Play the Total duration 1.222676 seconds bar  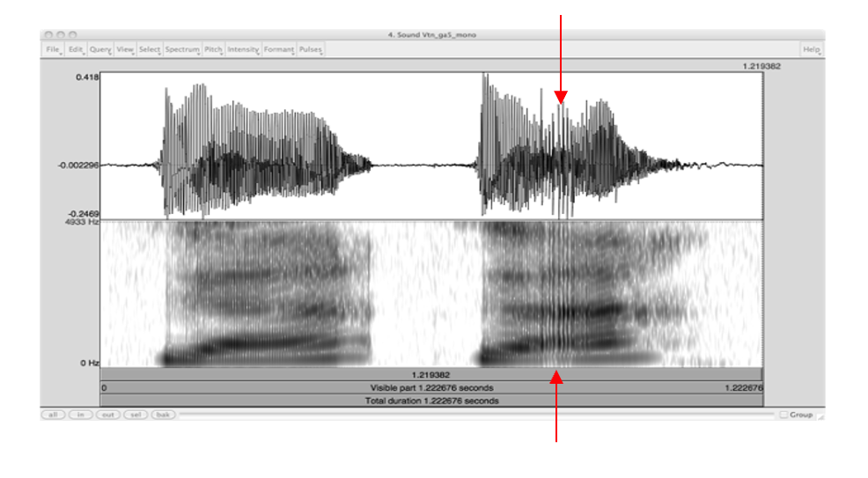coord(431,401)
